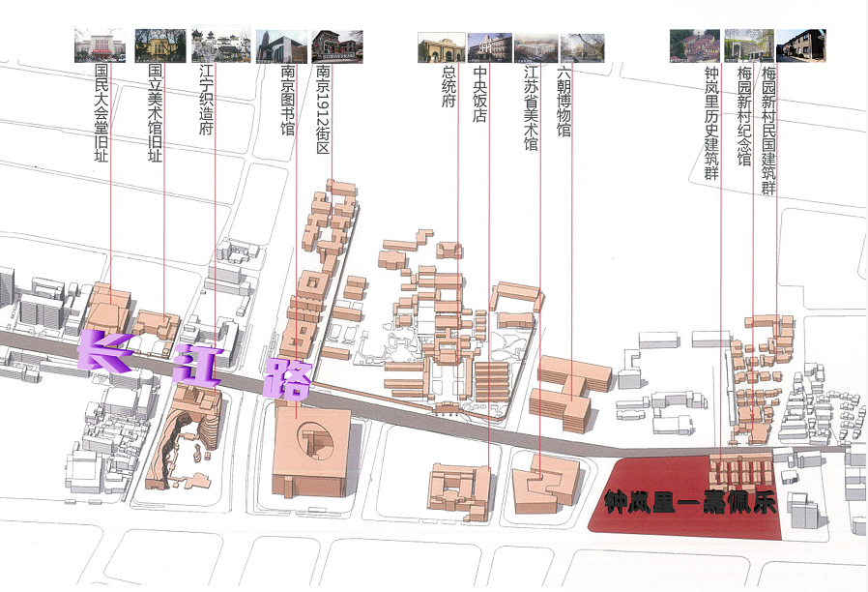Click the vertical label 梅园新村纪念馆
This screenshot has height=592, width=868.
(x=744, y=117)
